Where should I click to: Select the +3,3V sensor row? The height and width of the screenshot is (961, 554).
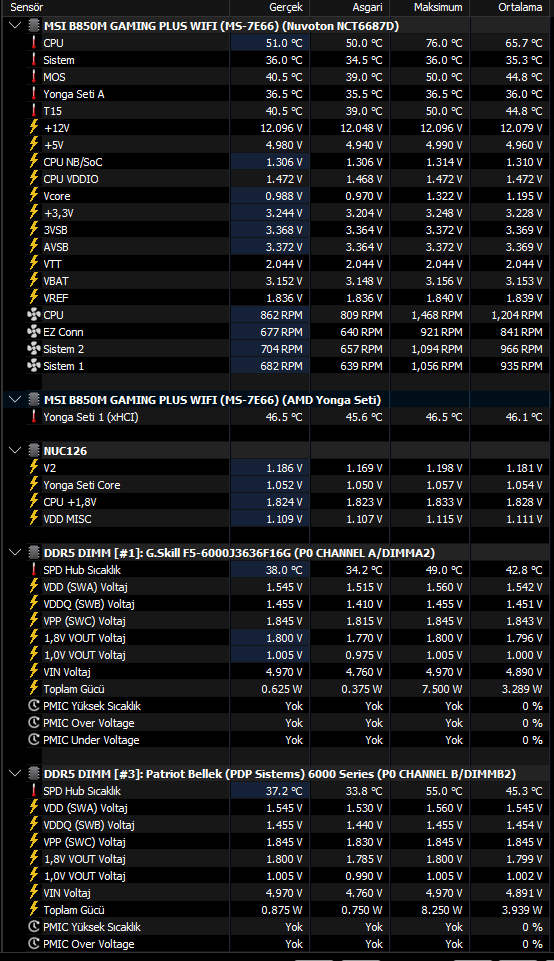275,213
